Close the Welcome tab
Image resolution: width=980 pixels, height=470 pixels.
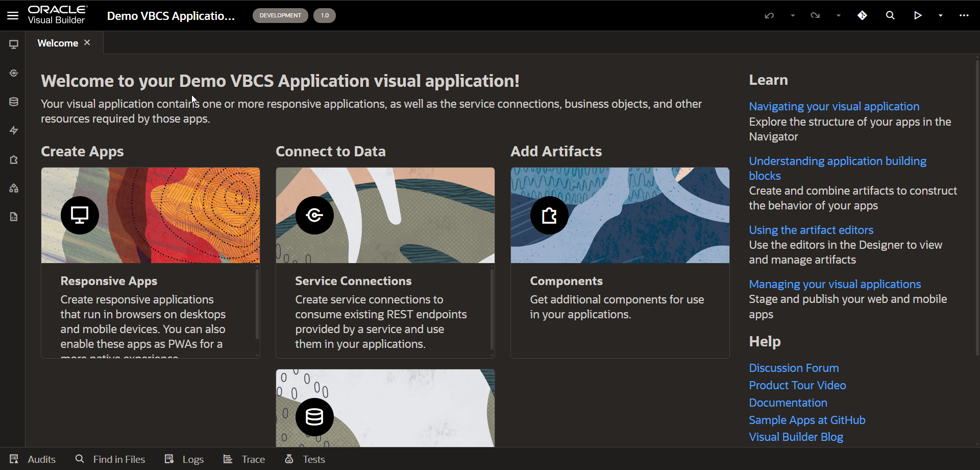87,42
